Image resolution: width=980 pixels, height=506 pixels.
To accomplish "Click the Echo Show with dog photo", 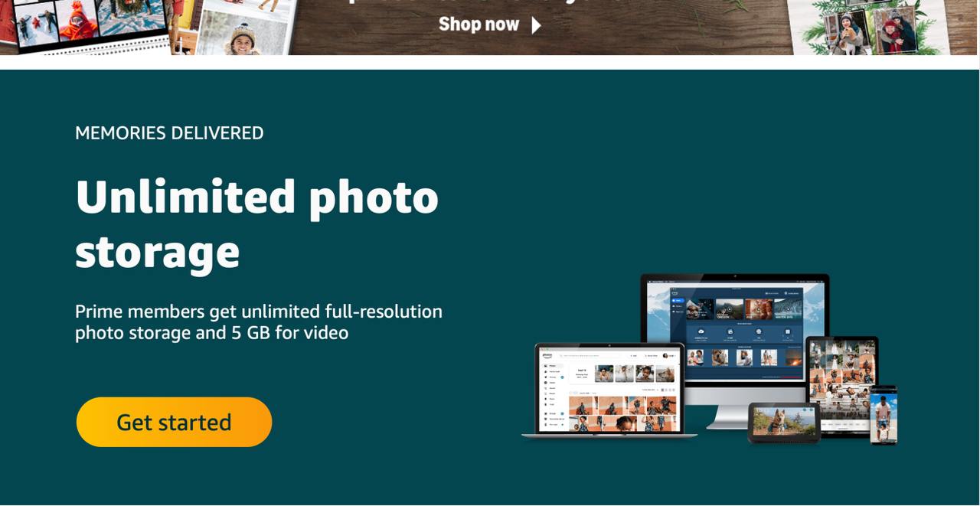I will pos(784,423).
